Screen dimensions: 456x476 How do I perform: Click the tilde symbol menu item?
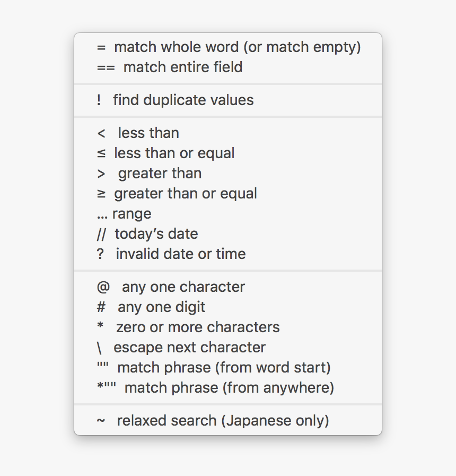pos(101,421)
